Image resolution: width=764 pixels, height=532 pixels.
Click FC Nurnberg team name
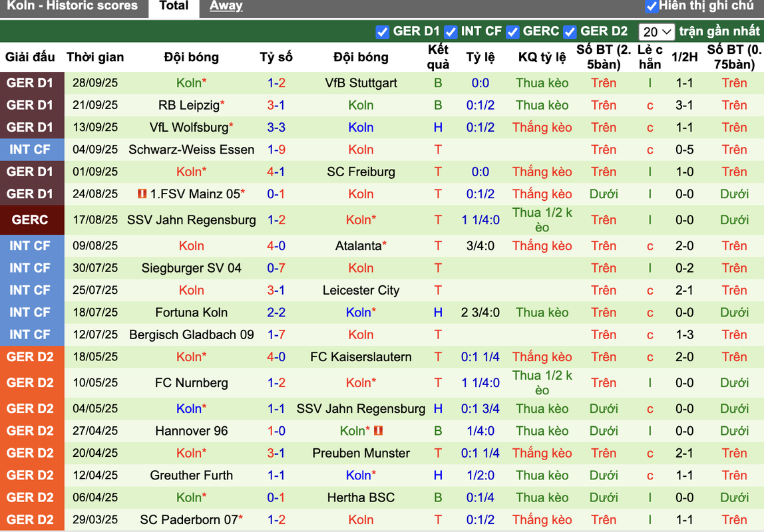click(192, 382)
